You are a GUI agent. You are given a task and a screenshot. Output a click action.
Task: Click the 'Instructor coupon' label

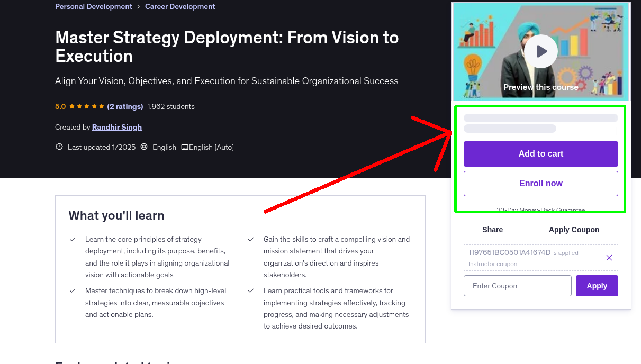tap(493, 264)
